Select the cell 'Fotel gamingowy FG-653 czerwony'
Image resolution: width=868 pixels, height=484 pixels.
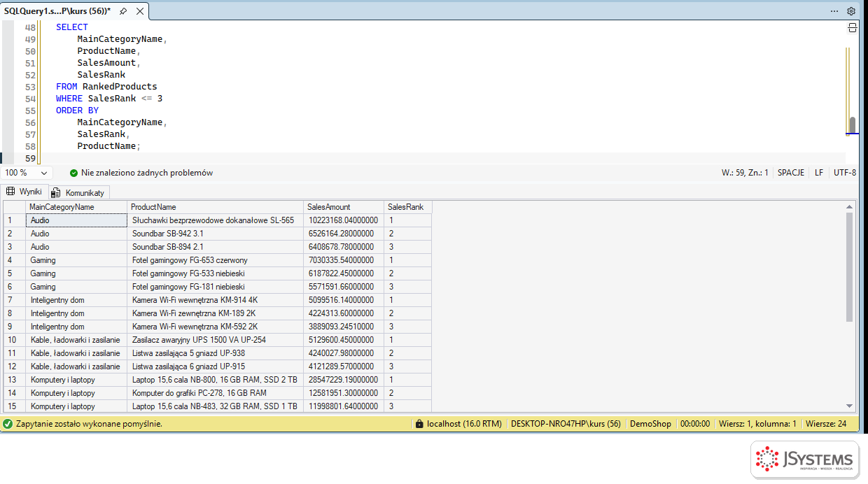216,260
